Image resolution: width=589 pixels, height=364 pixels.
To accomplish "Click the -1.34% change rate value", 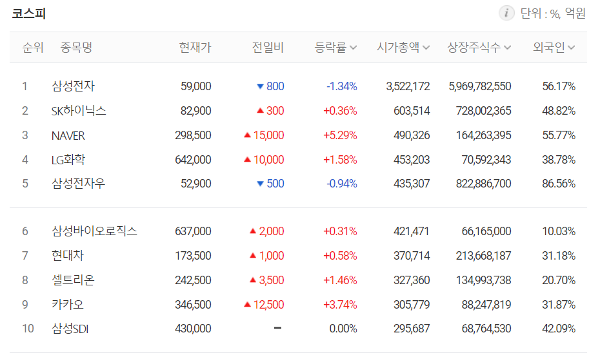I will point(342,86).
